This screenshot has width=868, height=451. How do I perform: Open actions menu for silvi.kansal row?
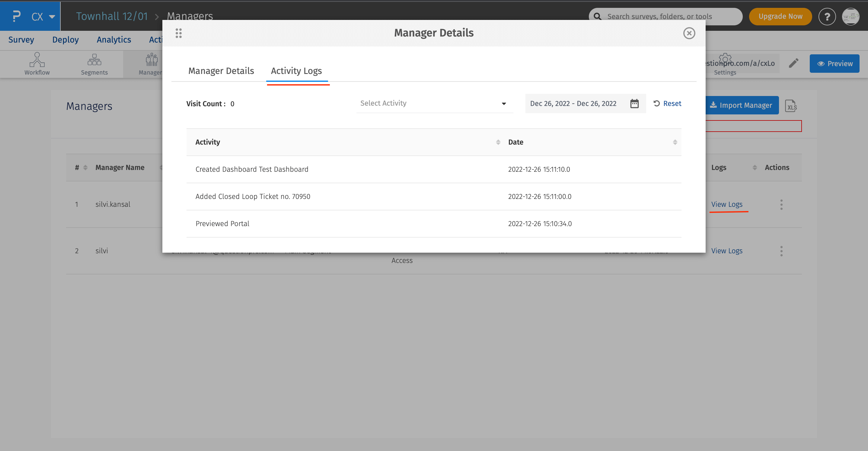tap(781, 205)
